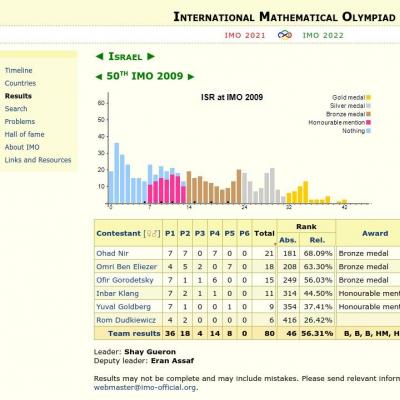Open the IMO 2021 link
The height and width of the screenshot is (400, 400).
click(x=245, y=35)
